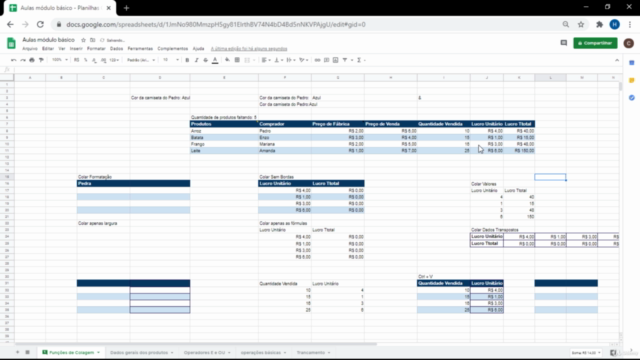The image size is (640, 360).
Task: Open the all sheets list icon
Action: pos(28,352)
